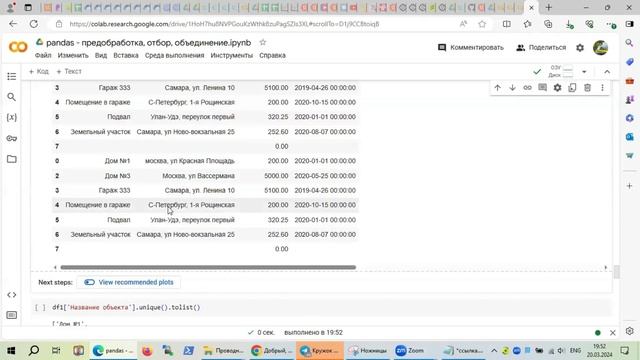The width and height of the screenshot is (640, 360).
Task: Open Colab notebook settings gear
Action: pyautogui.click(x=580, y=48)
